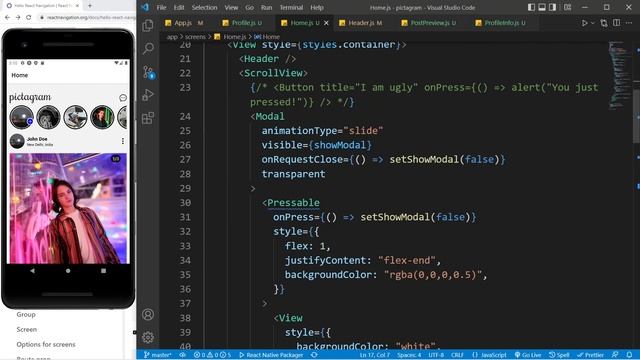Open the Search view in activity bar

[148, 49]
